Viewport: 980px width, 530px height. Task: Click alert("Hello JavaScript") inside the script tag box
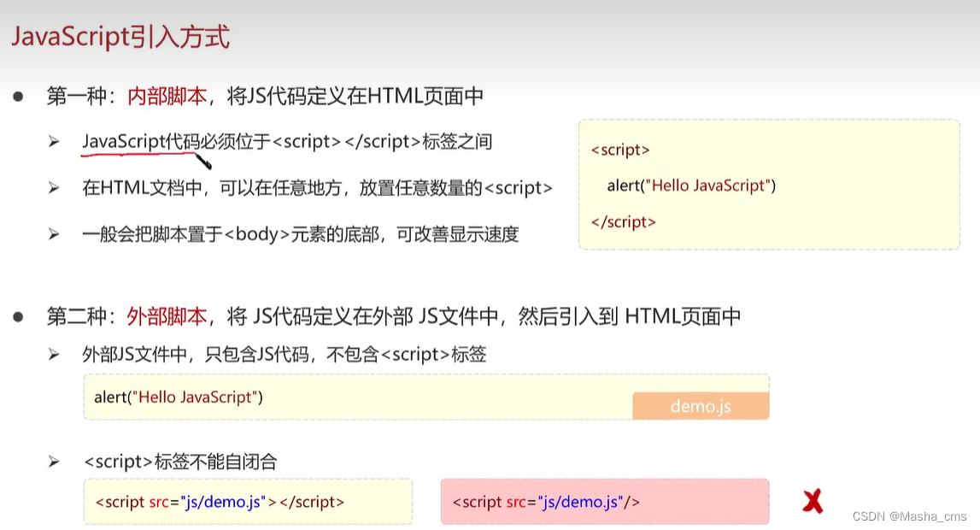(x=691, y=185)
